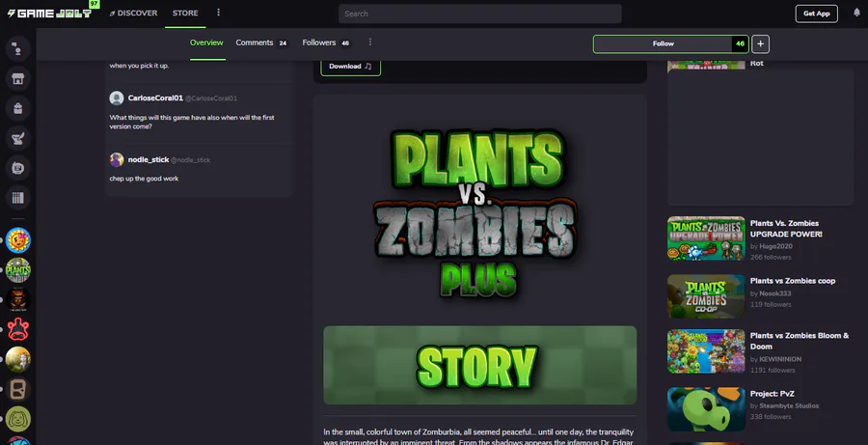Open Plants vs Zombies Bloom & Doom thumbnail
The width and height of the screenshot is (868, 445).
[706, 351]
